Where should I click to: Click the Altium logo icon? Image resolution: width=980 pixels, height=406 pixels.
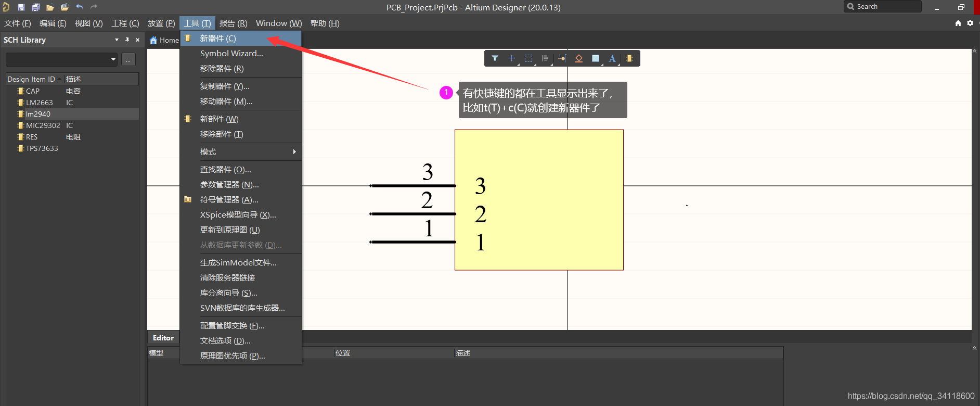[x=6, y=7]
